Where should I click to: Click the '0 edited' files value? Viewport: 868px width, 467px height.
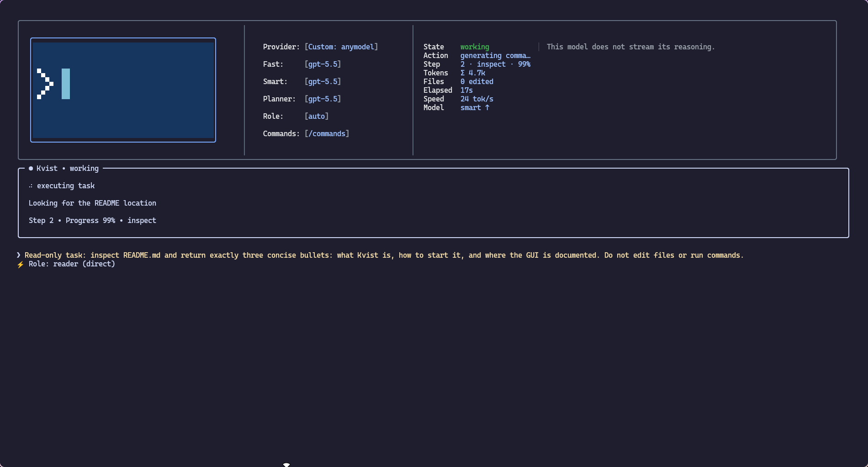pos(476,81)
